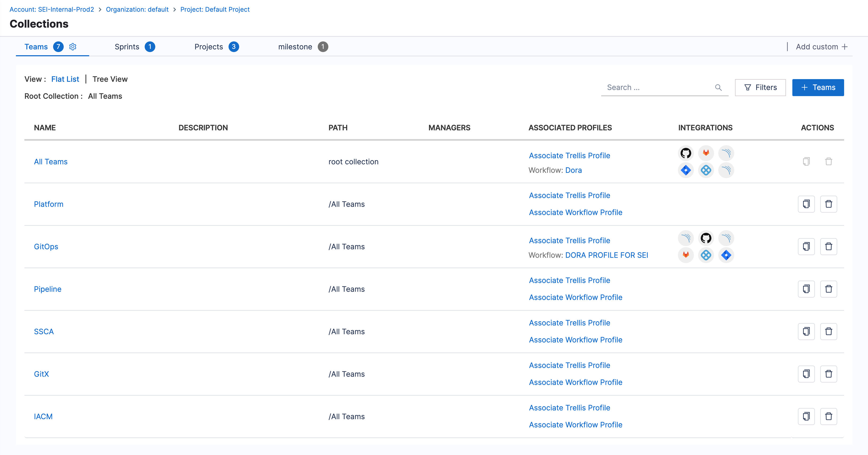Delete the GitX collection
This screenshot has width=868, height=455.
828,374
